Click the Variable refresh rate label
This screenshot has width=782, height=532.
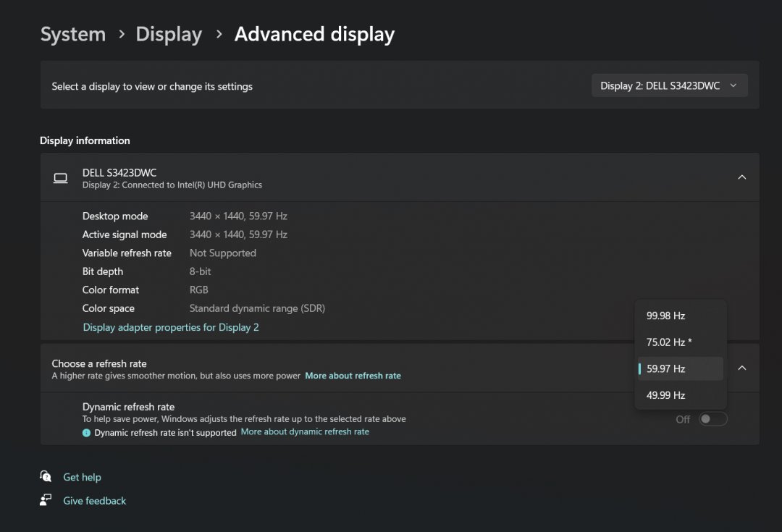coord(127,253)
